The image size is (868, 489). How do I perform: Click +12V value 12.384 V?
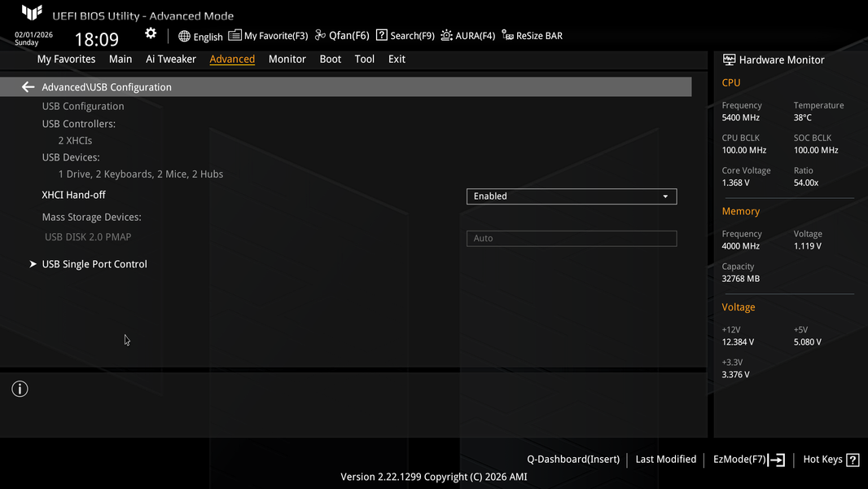[x=738, y=341]
